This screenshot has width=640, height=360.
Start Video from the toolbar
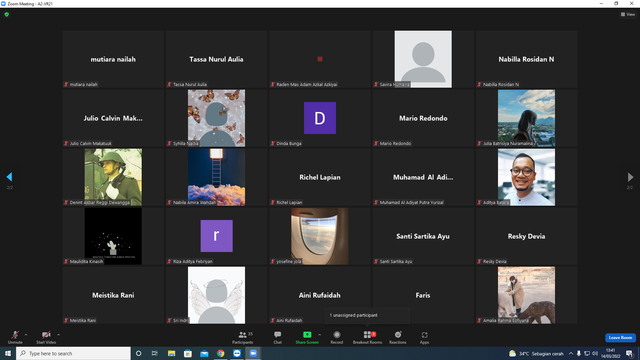click(46, 337)
